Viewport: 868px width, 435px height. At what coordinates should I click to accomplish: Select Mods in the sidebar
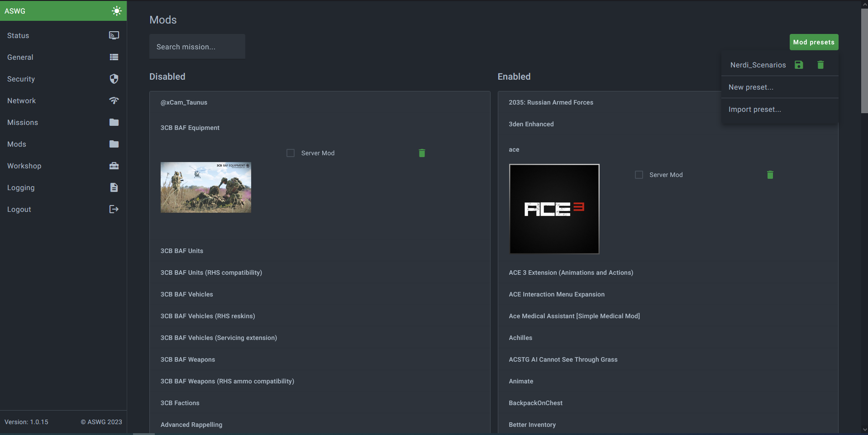point(63,144)
